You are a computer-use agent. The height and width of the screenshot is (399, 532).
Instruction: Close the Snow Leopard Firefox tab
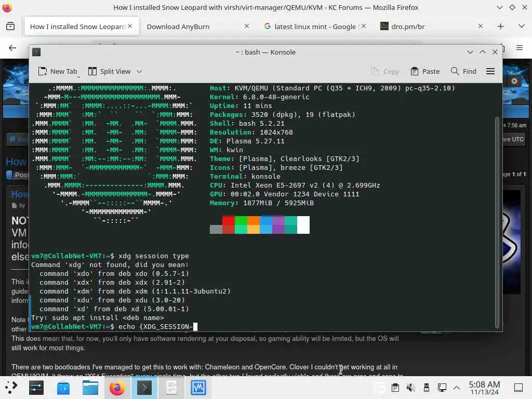pyautogui.click(x=130, y=26)
